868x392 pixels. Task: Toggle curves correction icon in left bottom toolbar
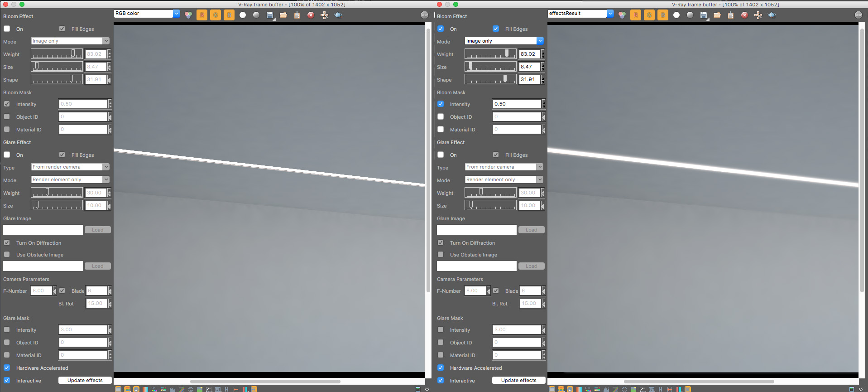coord(209,389)
